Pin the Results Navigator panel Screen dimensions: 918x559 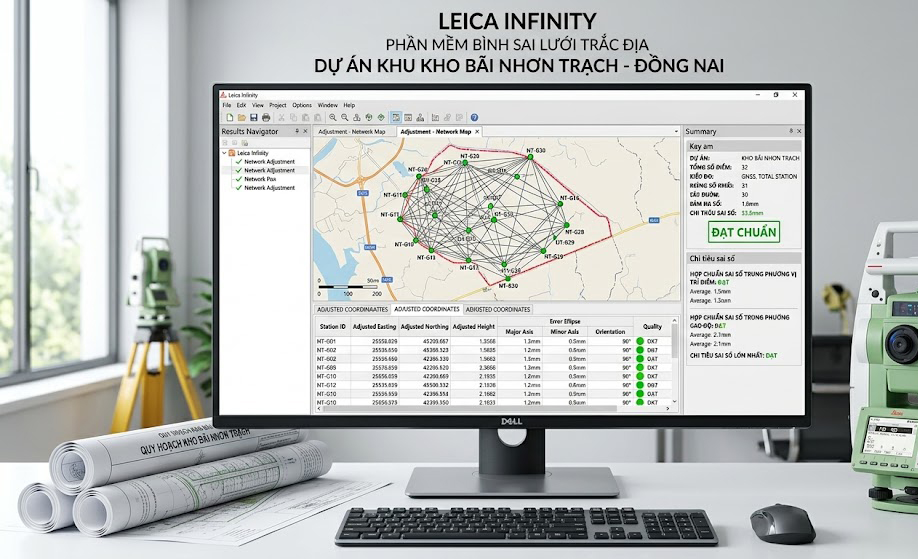coord(297,131)
